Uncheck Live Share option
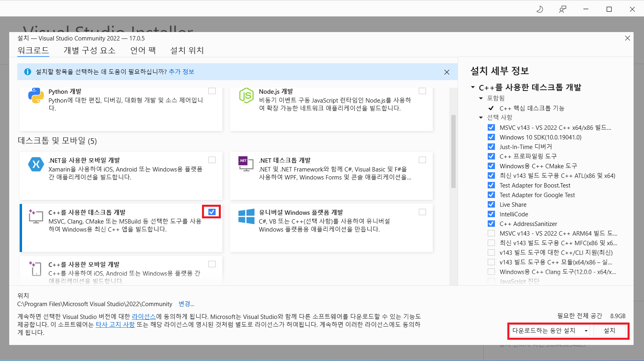644x361 pixels. click(x=491, y=204)
